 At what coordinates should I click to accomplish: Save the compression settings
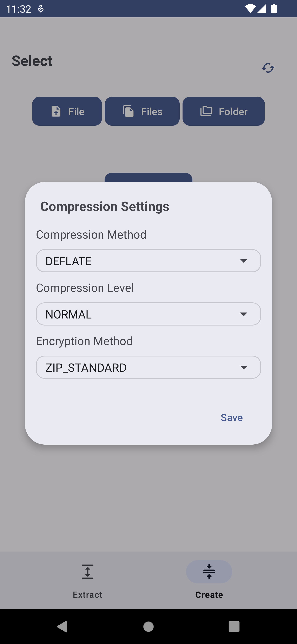coord(232,418)
